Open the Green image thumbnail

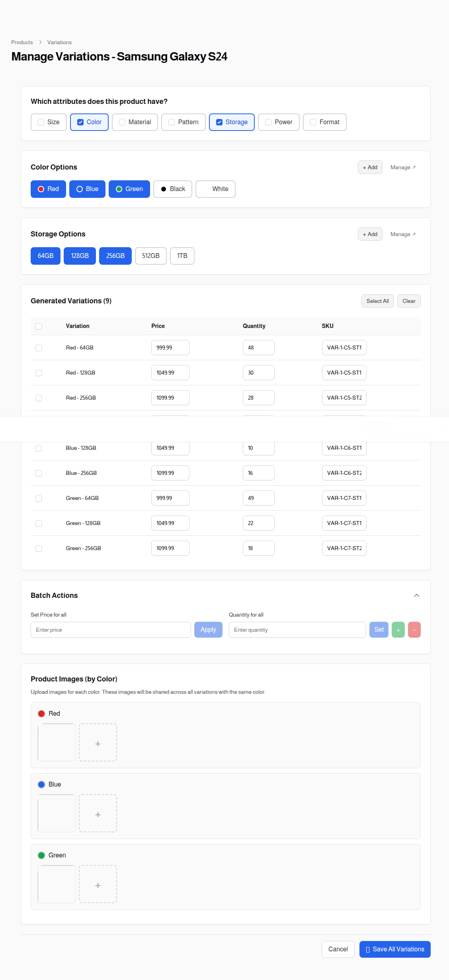(x=57, y=884)
